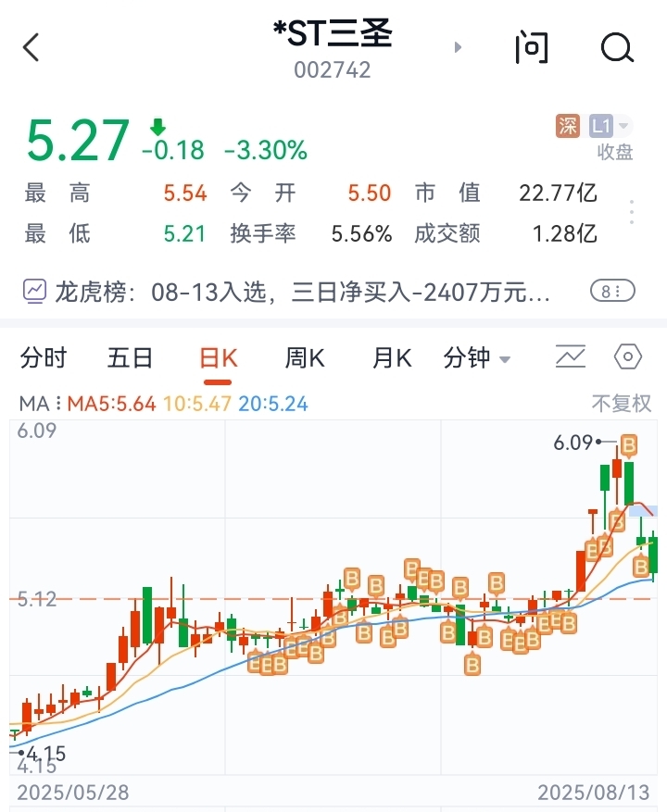Switch to 分时 chart tab
This screenshot has height=812, width=667.
[44, 357]
